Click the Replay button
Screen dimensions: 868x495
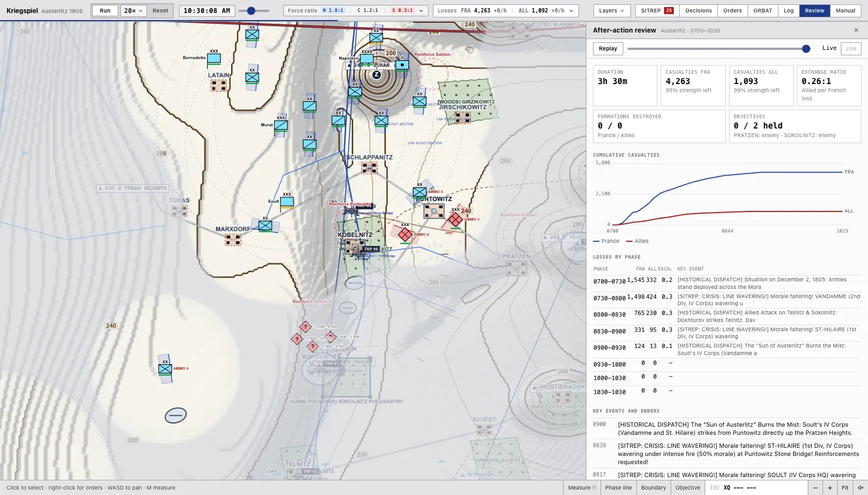coord(608,48)
